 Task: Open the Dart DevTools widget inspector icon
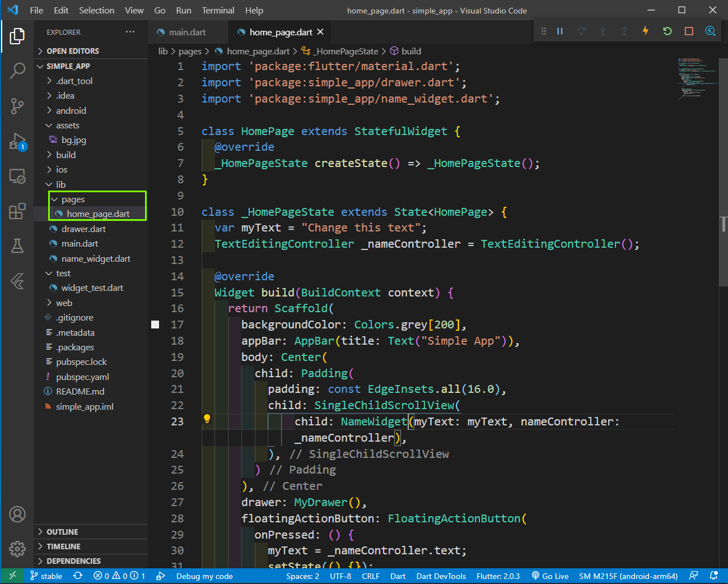coord(710,31)
